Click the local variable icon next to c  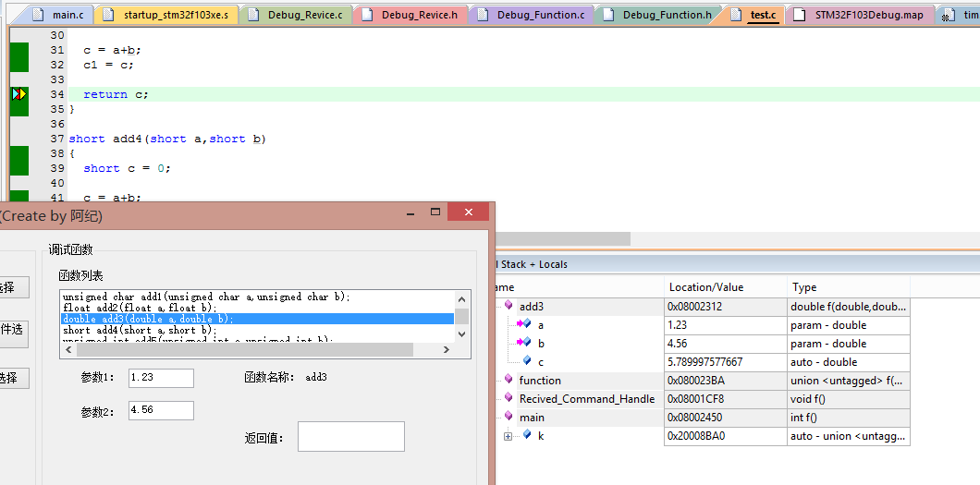[526, 361]
